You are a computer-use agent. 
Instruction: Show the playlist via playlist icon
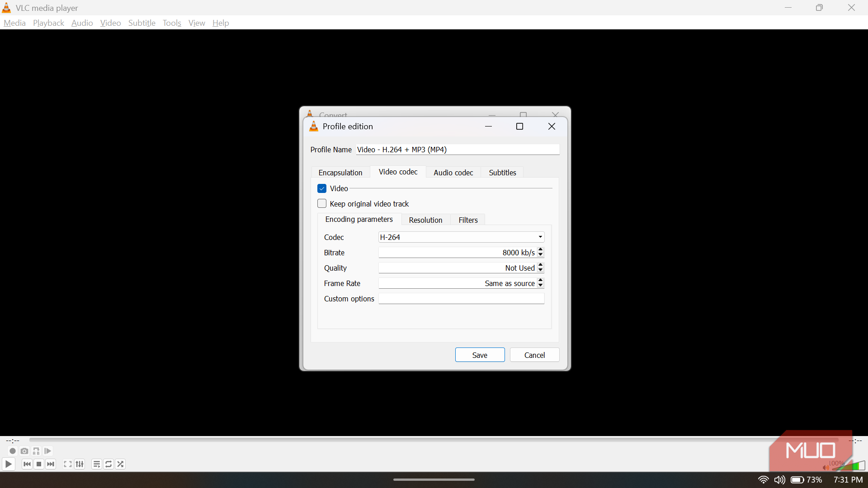click(97, 464)
